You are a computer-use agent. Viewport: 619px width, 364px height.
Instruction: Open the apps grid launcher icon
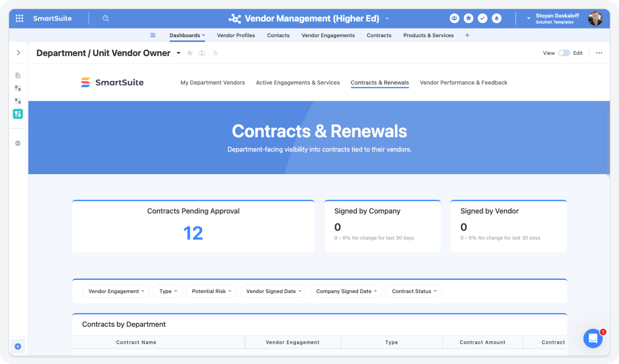[19, 18]
